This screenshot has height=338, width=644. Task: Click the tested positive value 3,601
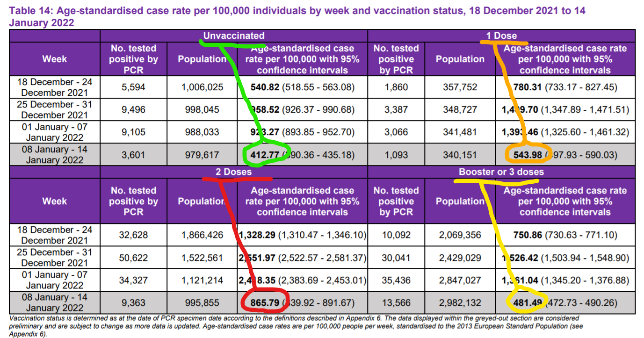(133, 155)
